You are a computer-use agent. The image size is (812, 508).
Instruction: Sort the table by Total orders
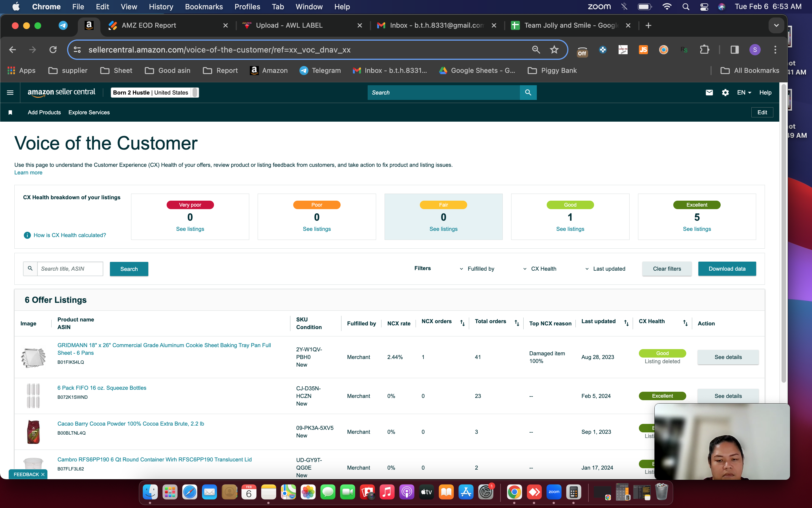coord(517,323)
